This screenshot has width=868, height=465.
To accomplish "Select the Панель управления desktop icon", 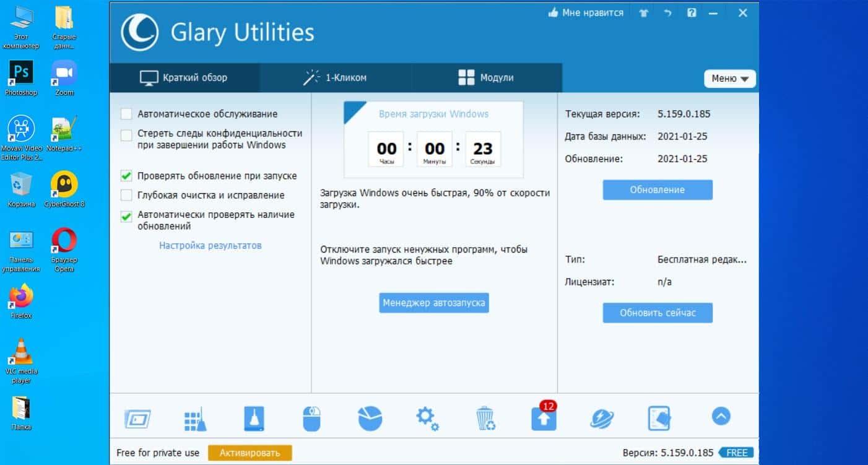I will pos(21,251).
